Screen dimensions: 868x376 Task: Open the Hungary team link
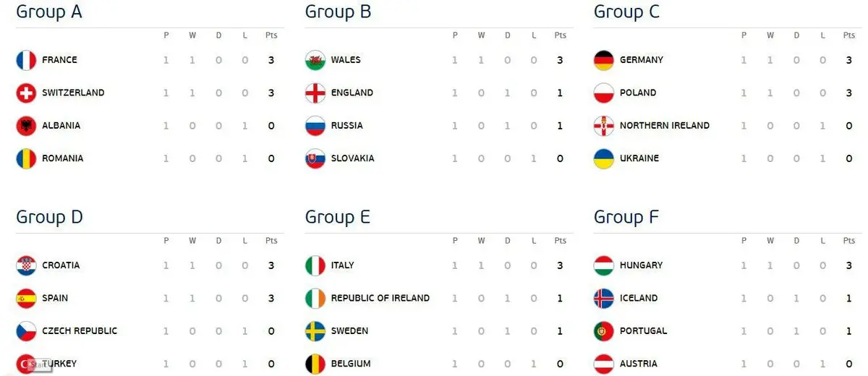641,265
